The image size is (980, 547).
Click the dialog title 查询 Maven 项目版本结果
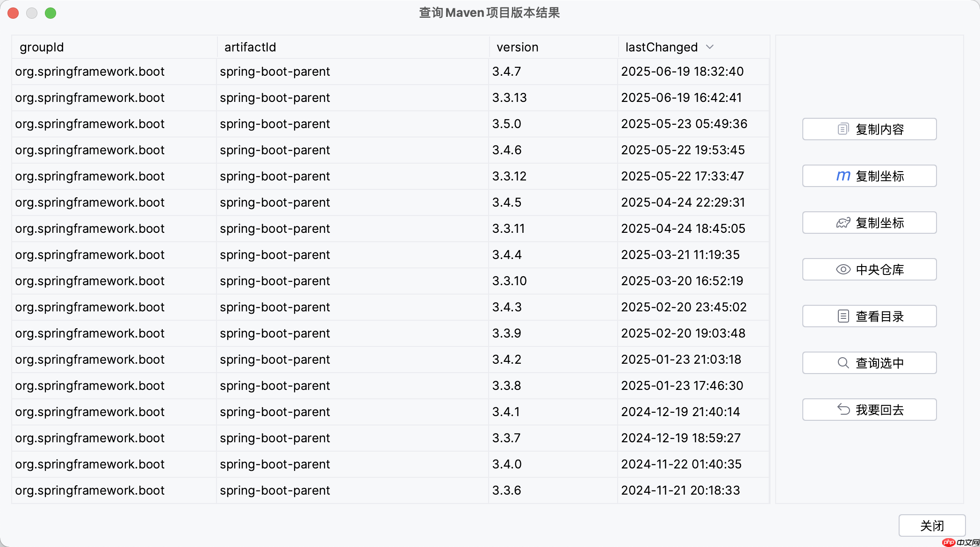[x=489, y=13]
